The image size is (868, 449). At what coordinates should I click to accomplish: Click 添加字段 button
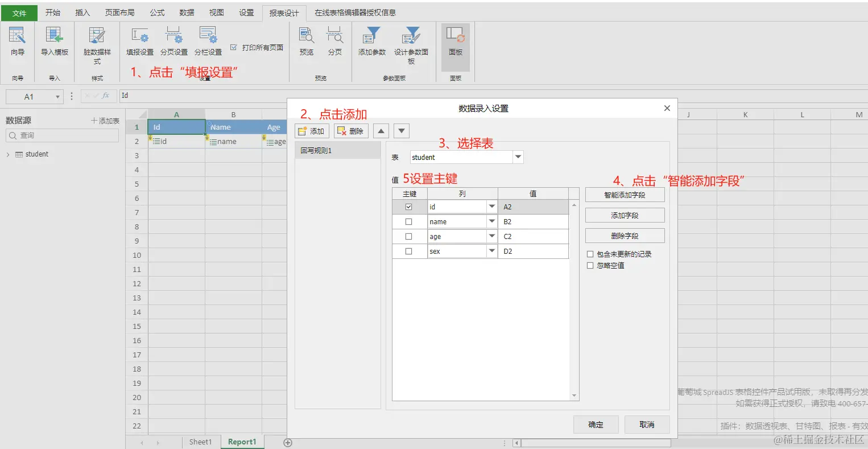(x=625, y=215)
